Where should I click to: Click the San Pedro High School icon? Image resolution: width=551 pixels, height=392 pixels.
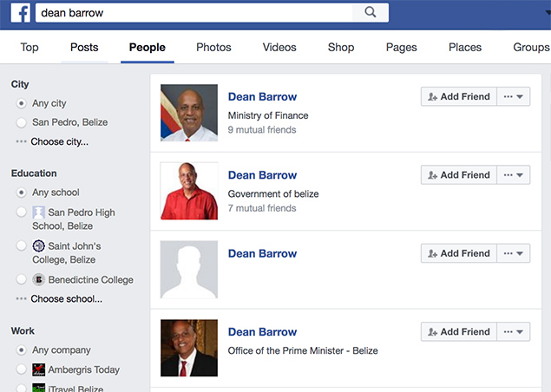(39, 212)
